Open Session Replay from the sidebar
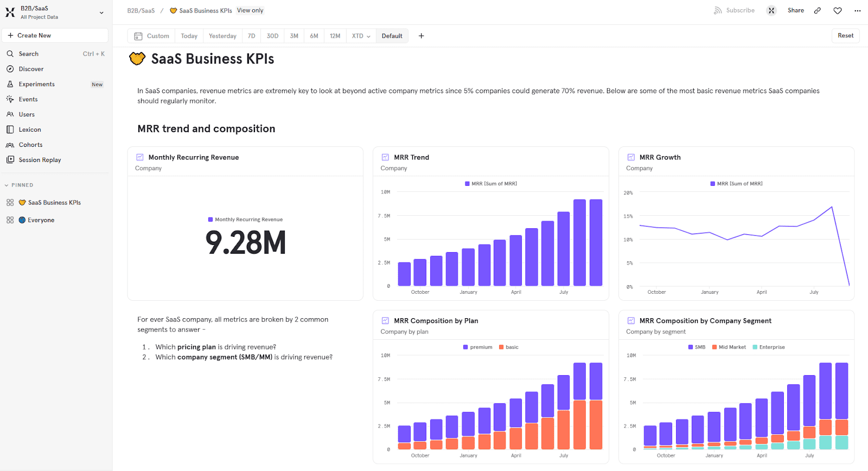 40,160
